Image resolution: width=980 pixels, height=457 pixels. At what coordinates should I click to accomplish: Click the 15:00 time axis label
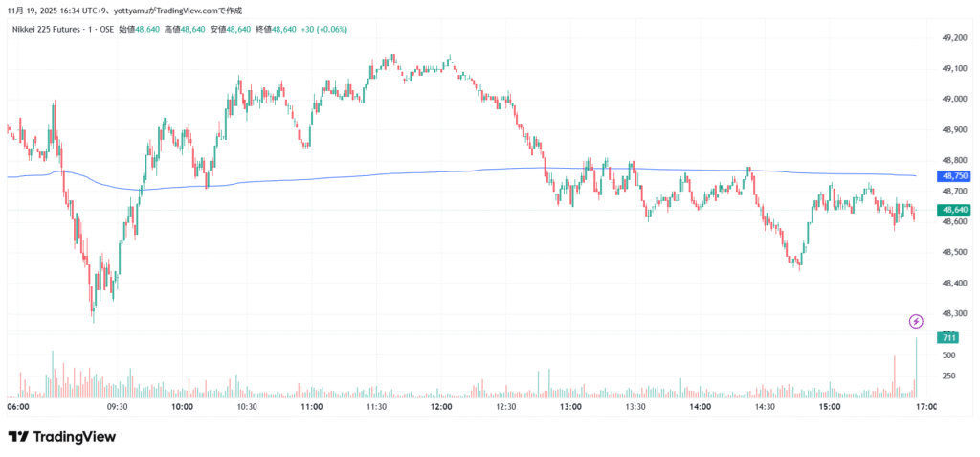click(830, 406)
